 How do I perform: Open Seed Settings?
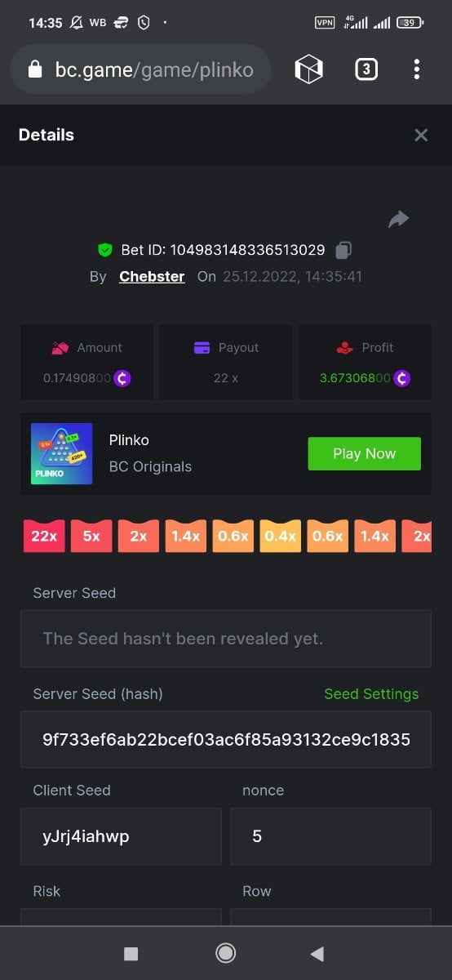(371, 693)
